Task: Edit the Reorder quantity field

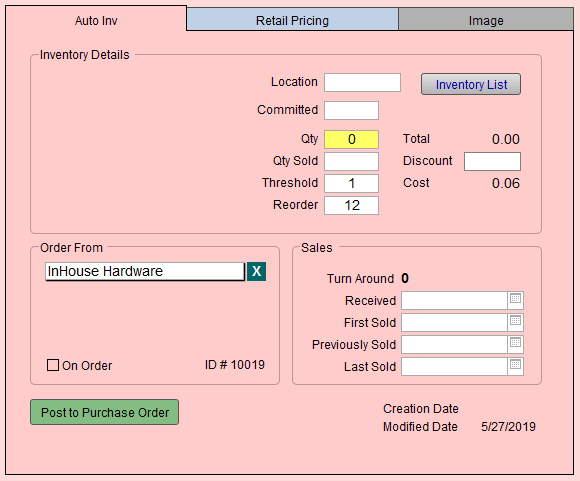Action: pos(351,205)
